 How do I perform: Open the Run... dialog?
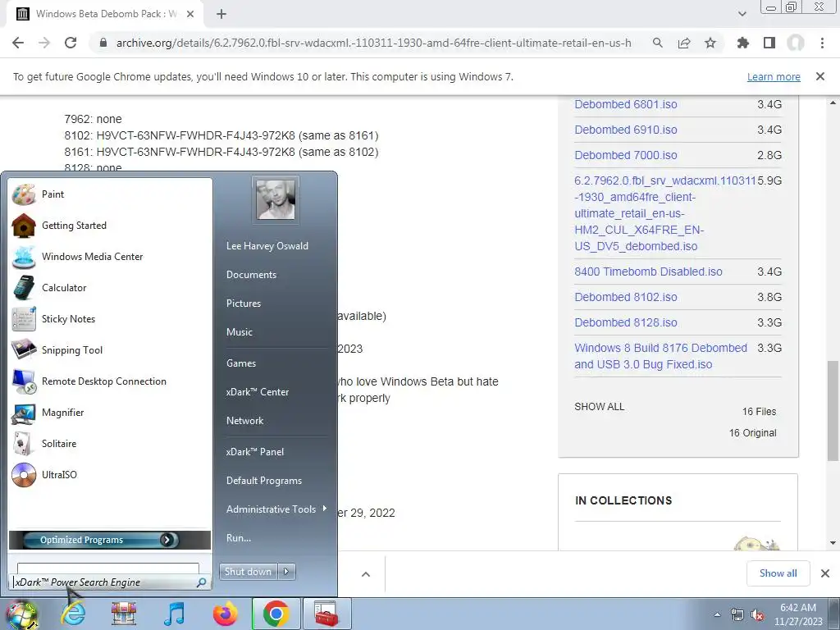pyautogui.click(x=239, y=538)
